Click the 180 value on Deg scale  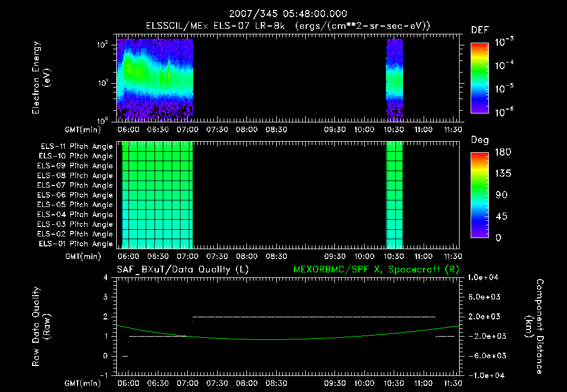tap(503, 152)
